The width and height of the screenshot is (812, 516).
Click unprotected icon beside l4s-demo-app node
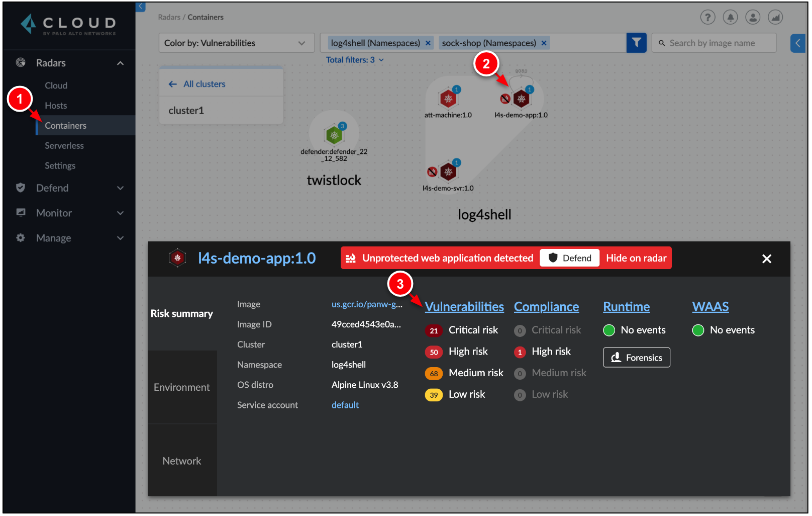505,99
